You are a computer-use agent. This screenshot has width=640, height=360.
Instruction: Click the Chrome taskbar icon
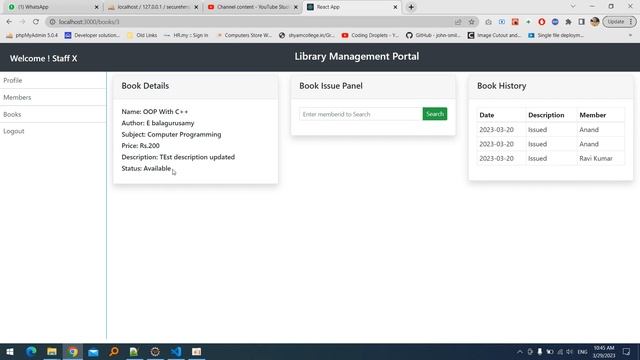point(73,351)
